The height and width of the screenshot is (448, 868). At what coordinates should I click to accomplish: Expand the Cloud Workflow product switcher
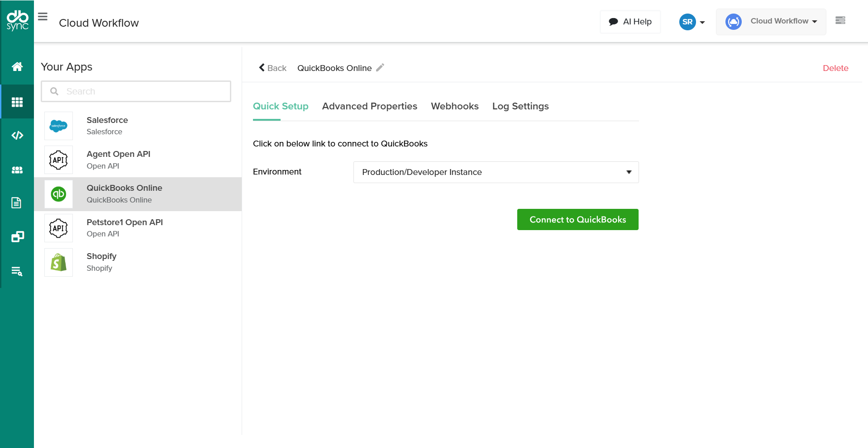(x=771, y=22)
